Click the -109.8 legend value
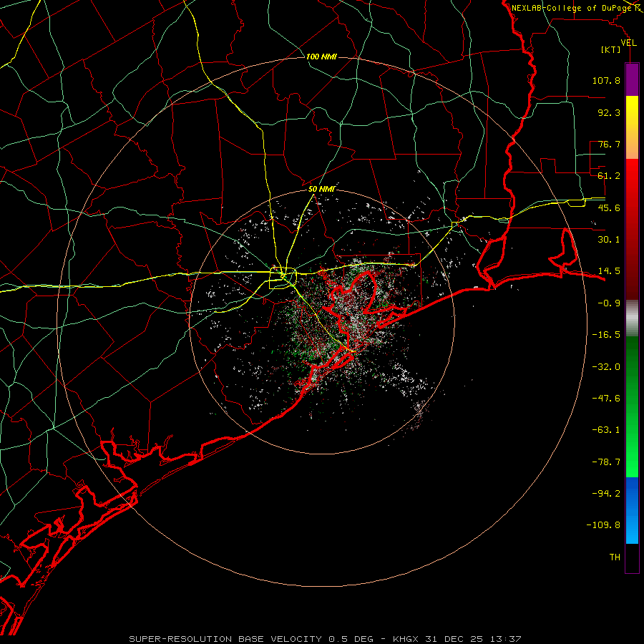The height and width of the screenshot is (644, 644). (603, 525)
